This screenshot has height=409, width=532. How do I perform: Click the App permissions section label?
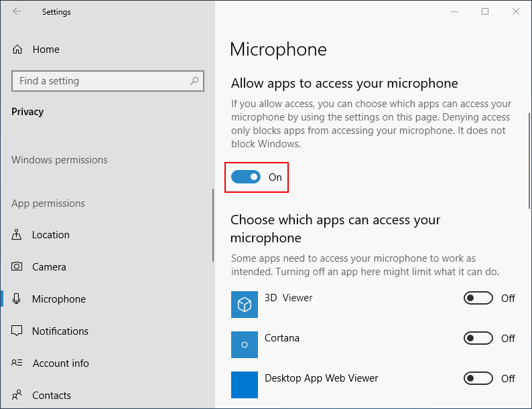click(x=48, y=203)
